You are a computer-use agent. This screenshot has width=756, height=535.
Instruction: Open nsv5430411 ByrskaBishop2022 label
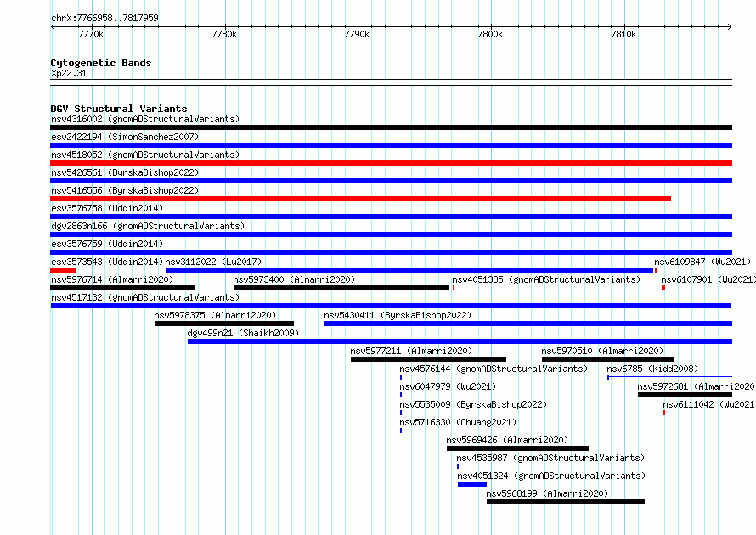(398, 315)
